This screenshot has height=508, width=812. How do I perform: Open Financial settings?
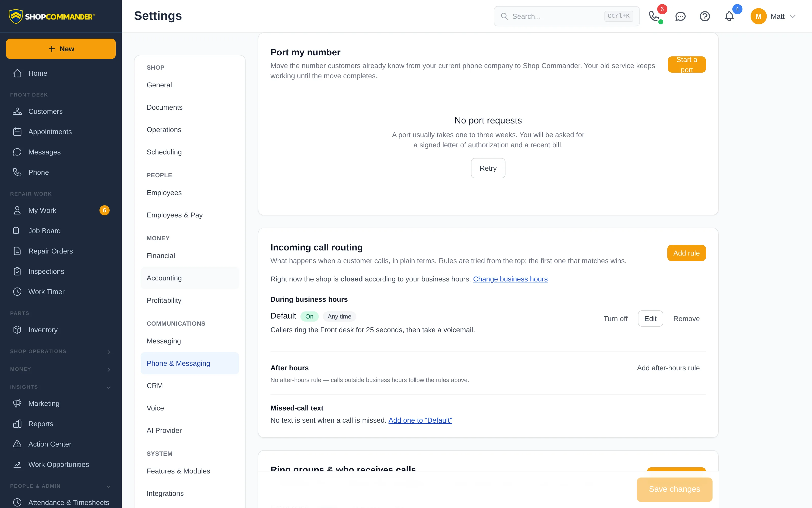pyautogui.click(x=190, y=256)
